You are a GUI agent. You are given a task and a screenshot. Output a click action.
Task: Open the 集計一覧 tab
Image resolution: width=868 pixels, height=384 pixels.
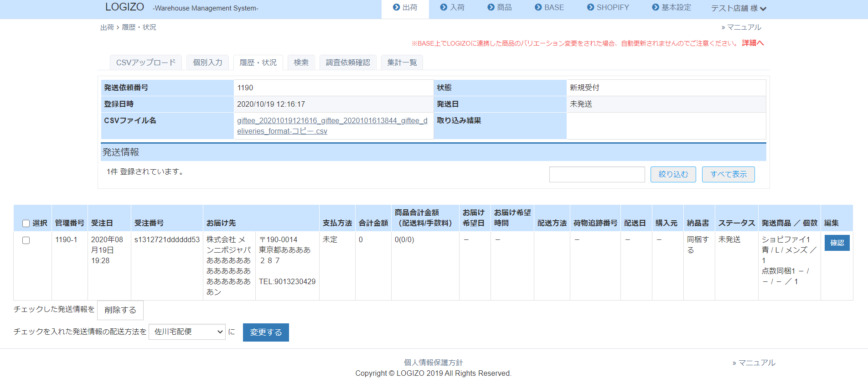click(402, 62)
